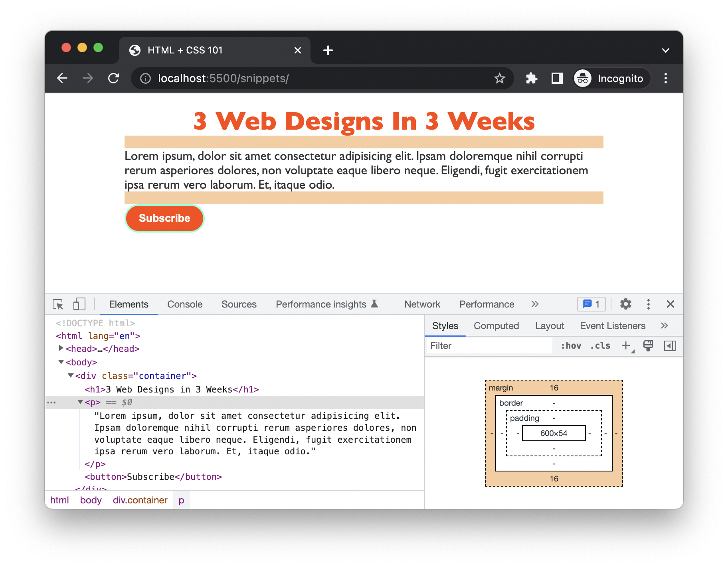Switch to the Console tab
Screen dimensions: 728x568
(185, 304)
